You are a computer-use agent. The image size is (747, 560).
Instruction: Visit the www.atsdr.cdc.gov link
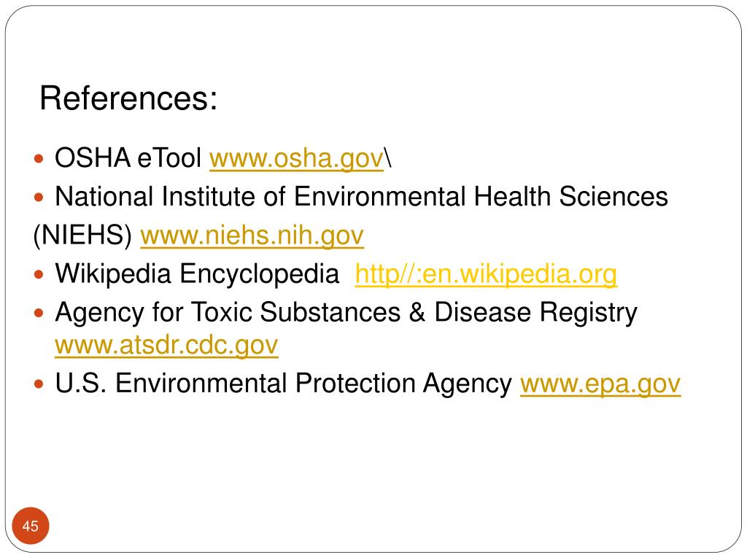pyautogui.click(x=166, y=345)
